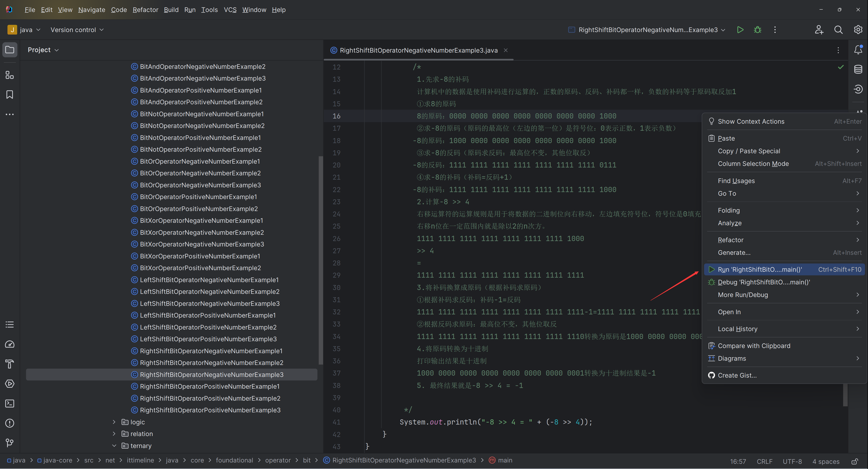Click line number 41 in gutter

point(336,422)
